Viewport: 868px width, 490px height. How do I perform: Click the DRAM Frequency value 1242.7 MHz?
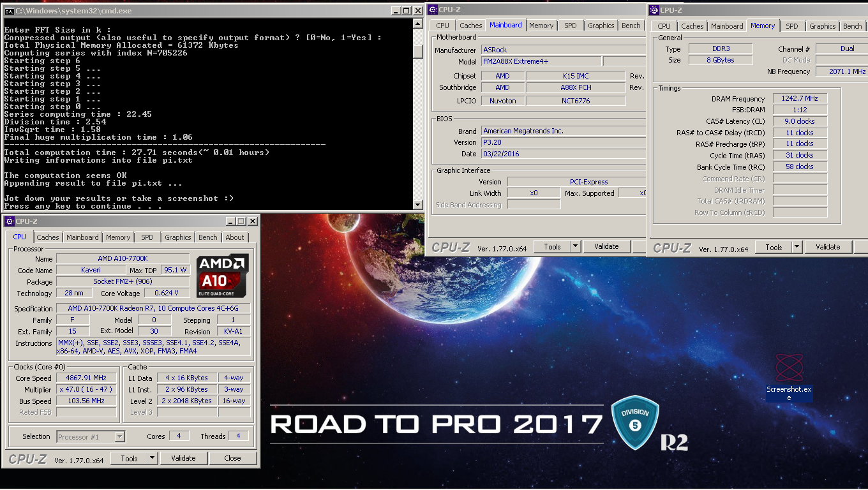point(800,98)
